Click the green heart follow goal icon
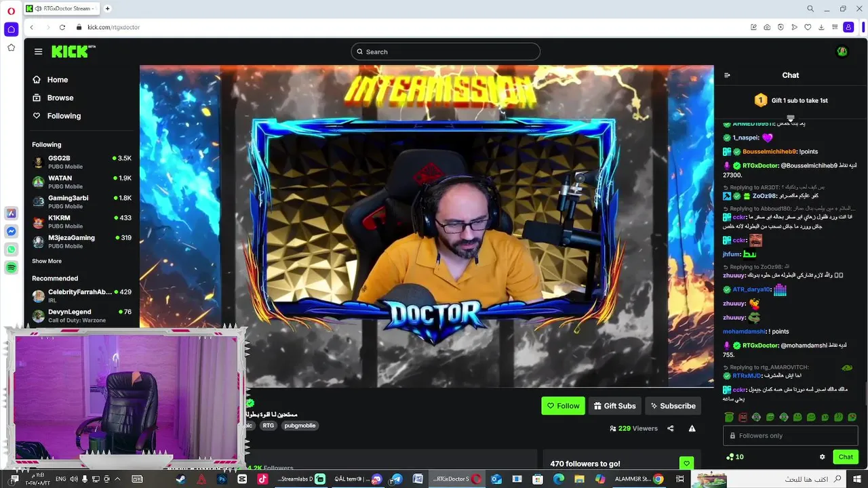This screenshot has height=488, width=868. pyautogui.click(x=686, y=464)
